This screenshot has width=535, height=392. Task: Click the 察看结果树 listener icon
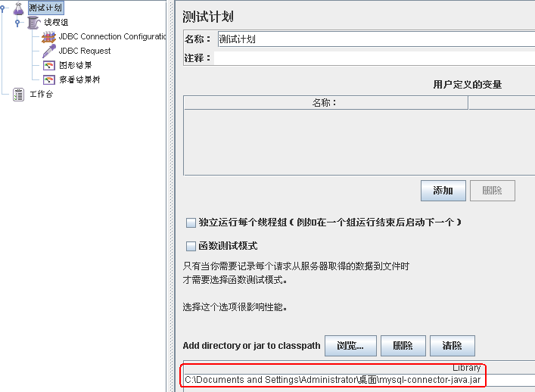[48, 79]
